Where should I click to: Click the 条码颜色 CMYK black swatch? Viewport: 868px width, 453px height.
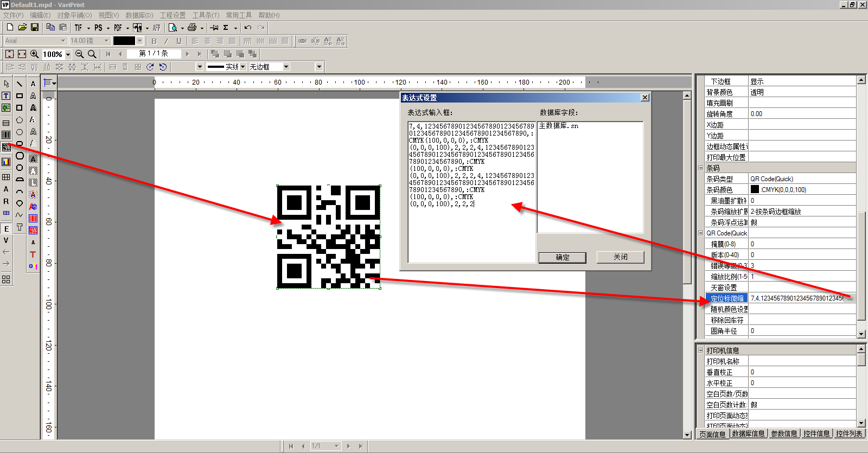point(755,189)
